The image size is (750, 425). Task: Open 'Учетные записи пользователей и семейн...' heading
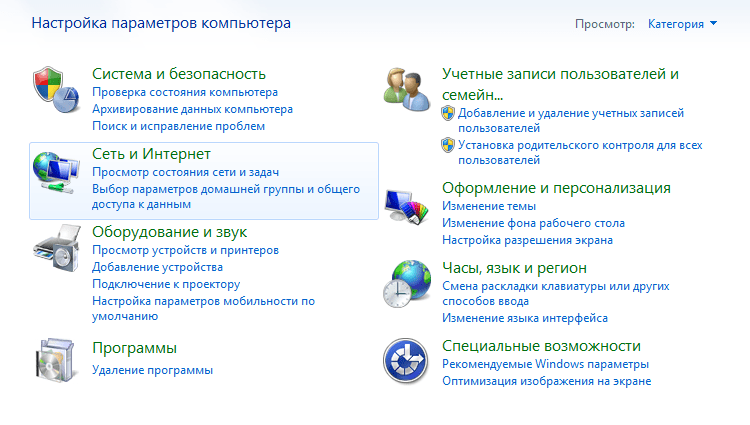(x=560, y=84)
